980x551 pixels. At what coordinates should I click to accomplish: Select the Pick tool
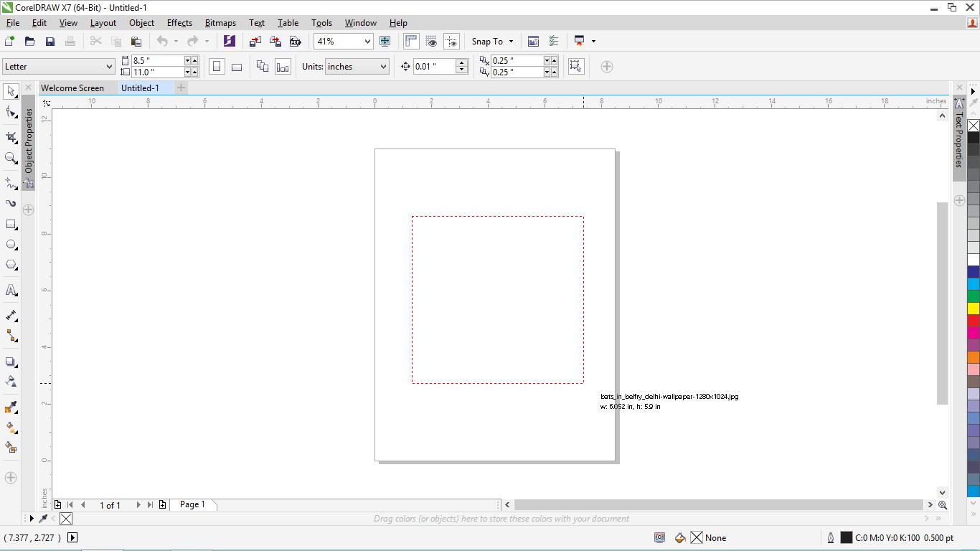pos(11,92)
